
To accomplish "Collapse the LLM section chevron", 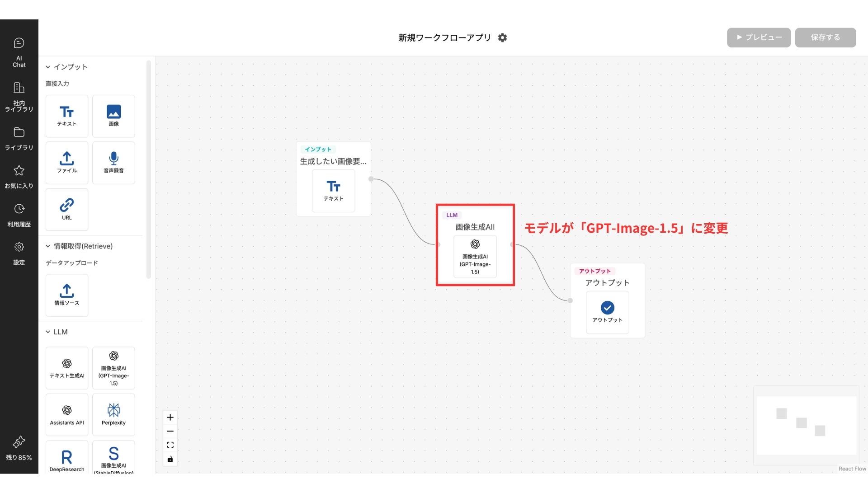I will 48,332.
